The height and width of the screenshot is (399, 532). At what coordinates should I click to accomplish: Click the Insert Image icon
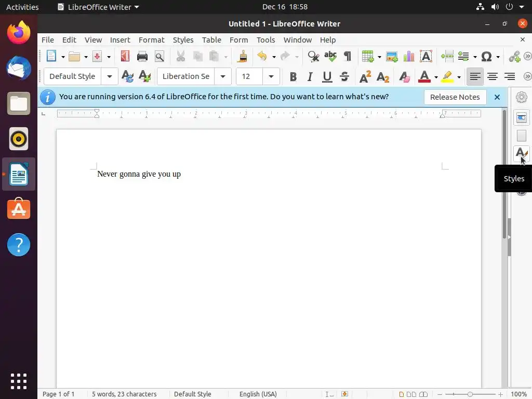coord(392,56)
